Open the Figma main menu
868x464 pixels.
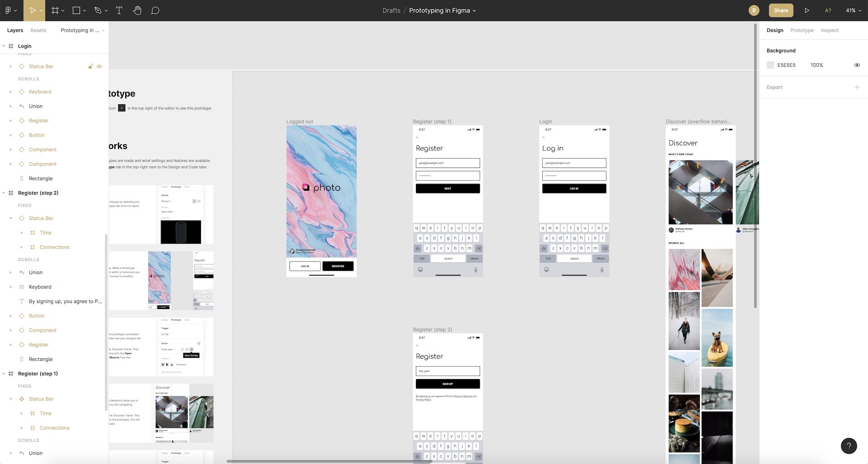click(x=10, y=10)
